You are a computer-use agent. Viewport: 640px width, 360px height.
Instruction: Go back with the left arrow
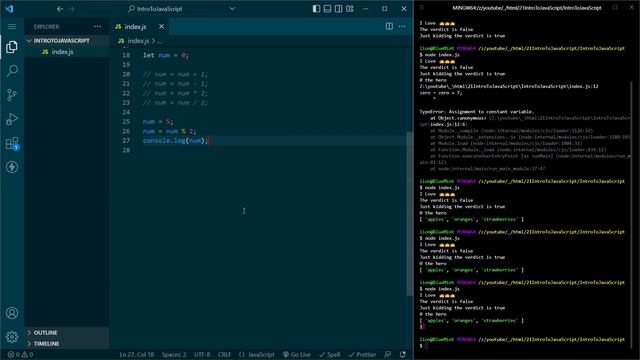(60, 9)
